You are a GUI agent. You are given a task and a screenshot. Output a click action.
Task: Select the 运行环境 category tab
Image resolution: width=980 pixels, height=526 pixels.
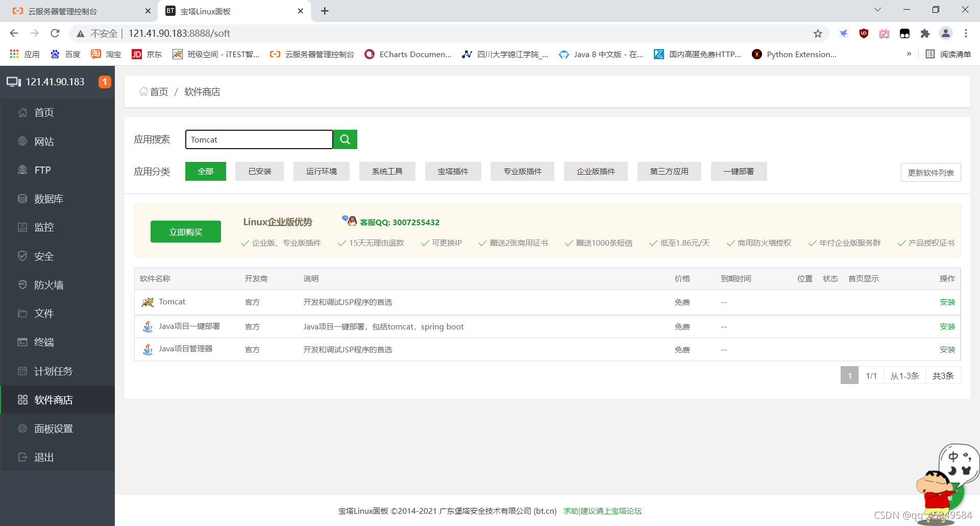[322, 172]
